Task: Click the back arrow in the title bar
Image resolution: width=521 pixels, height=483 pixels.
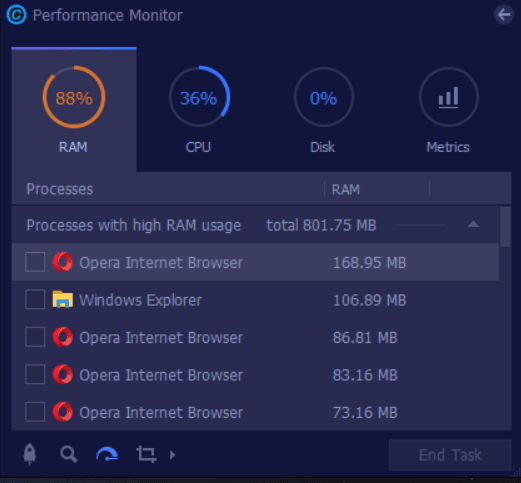Action: pyautogui.click(x=504, y=15)
